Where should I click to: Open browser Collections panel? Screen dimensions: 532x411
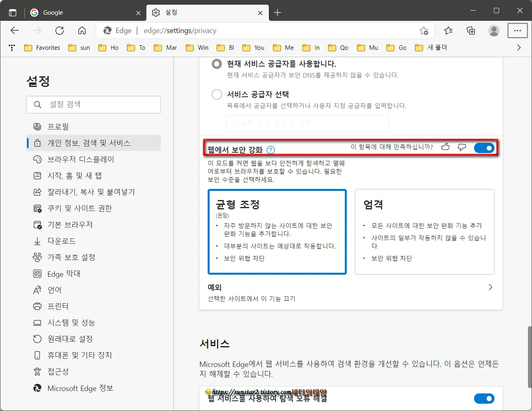coord(471,30)
